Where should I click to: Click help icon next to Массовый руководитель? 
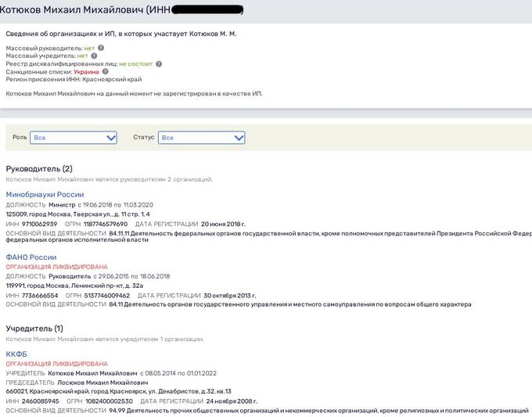[x=101, y=48]
